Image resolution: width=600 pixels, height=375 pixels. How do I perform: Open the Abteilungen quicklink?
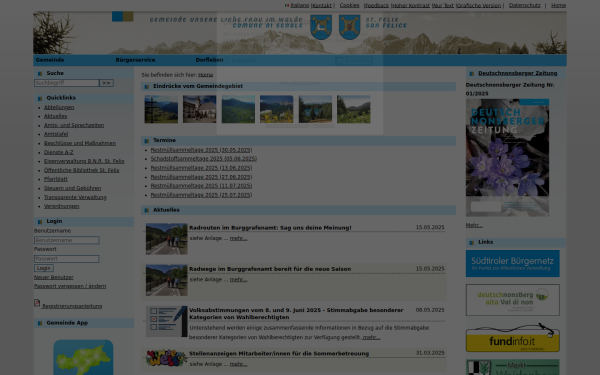[59, 108]
